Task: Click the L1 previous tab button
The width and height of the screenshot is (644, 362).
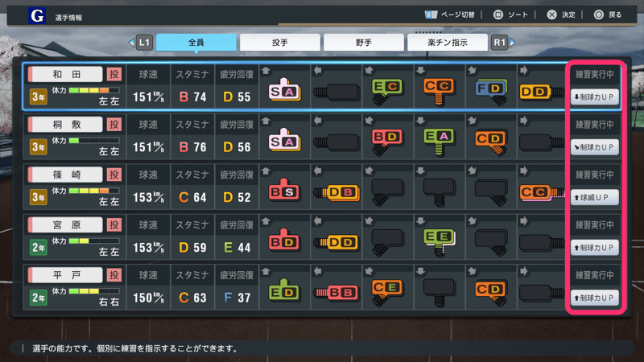Action: pos(144,43)
